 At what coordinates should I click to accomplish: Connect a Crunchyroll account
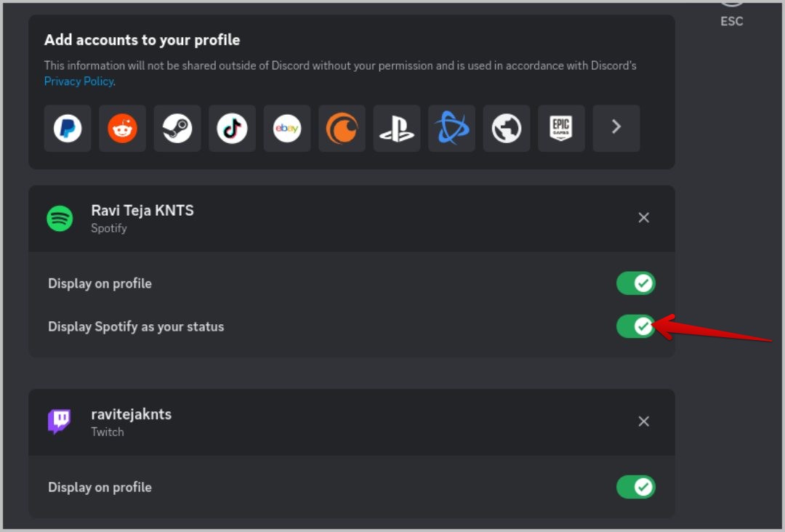(342, 129)
